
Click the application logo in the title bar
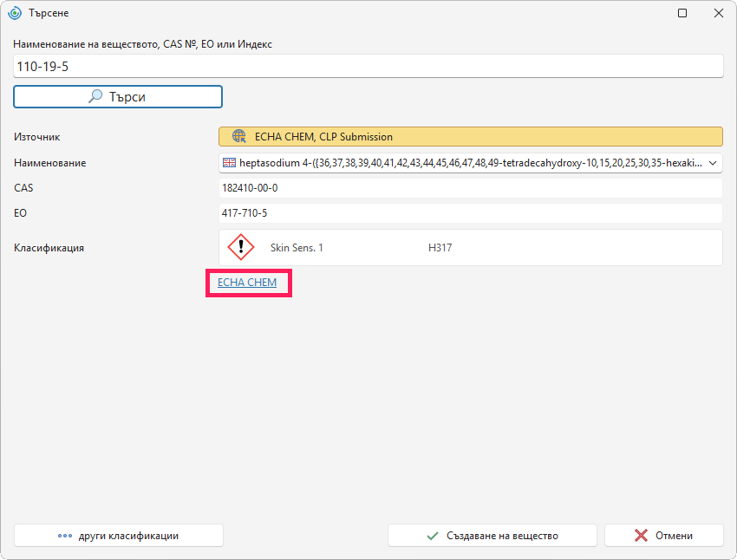click(15, 13)
